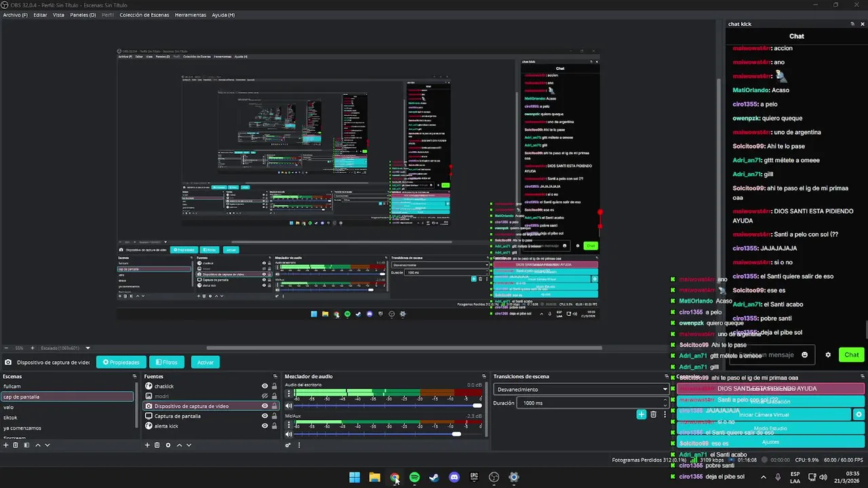Click Iniciar Cámara Virtual button
The height and width of the screenshot is (488, 868).
point(764,414)
